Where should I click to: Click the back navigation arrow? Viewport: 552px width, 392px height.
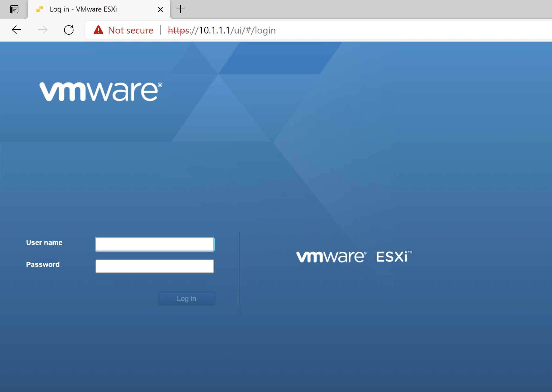click(x=16, y=30)
